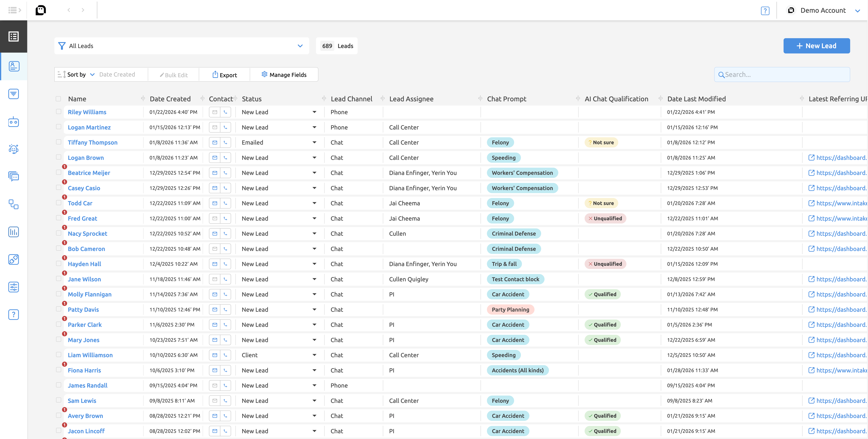Viewport: 868px width, 439px height.
Task: Check the select-all checkbox in header
Action: (x=58, y=99)
